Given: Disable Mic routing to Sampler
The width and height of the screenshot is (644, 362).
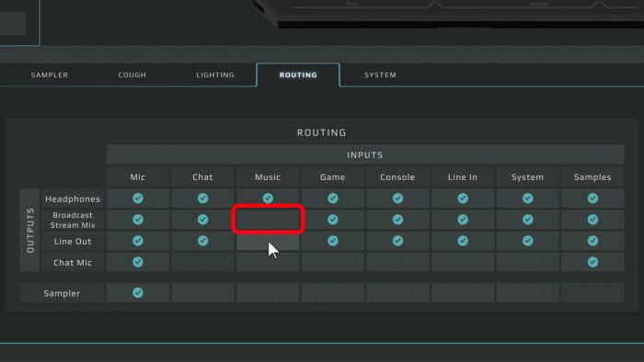Looking at the screenshot, I should 138,293.
